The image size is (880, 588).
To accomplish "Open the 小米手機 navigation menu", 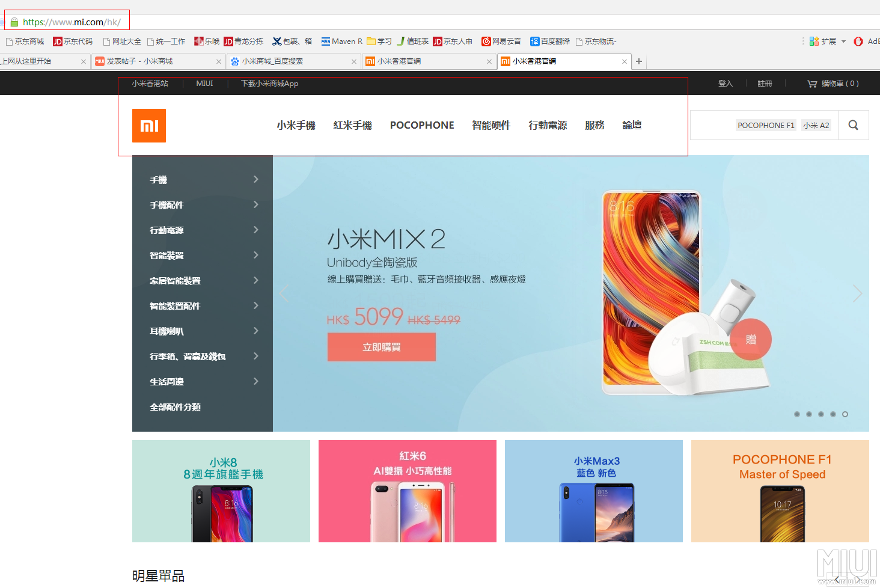I will click(x=296, y=125).
